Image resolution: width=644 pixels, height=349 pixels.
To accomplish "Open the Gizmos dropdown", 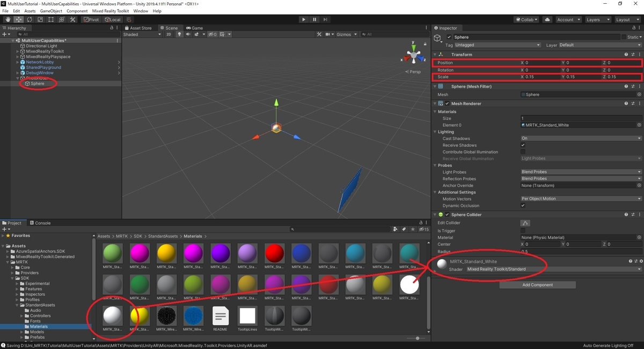I will point(346,34).
